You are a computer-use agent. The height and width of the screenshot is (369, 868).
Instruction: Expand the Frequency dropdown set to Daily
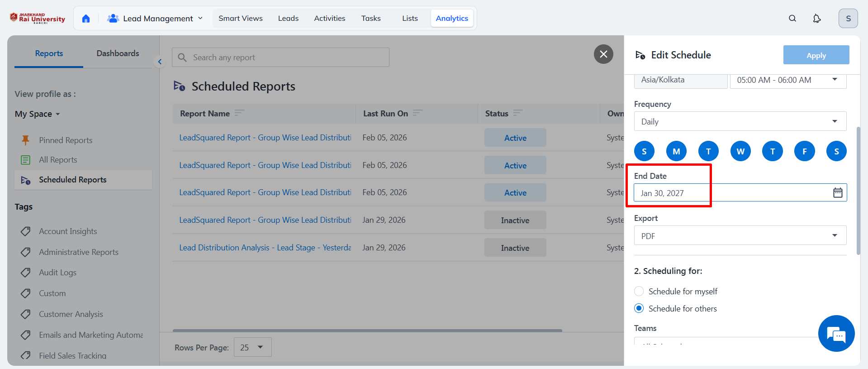pyautogui.click(x=740, y=121)
